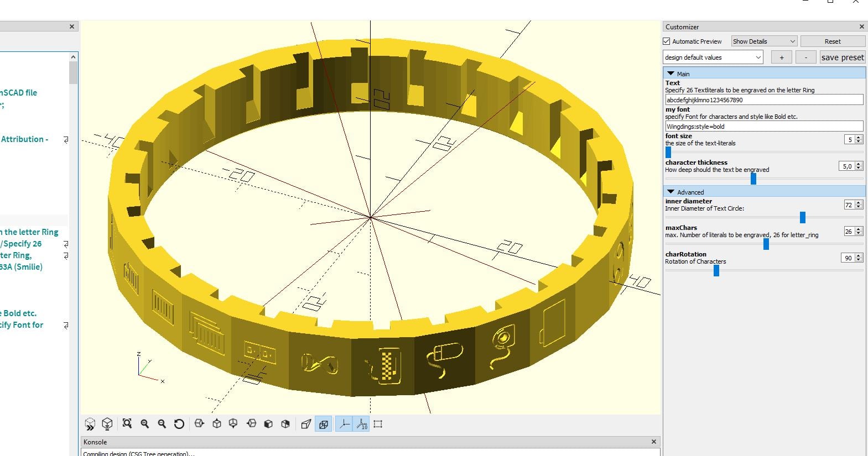
Task: Click the editor scrollbar up arrow
Action: click(74, 57)
